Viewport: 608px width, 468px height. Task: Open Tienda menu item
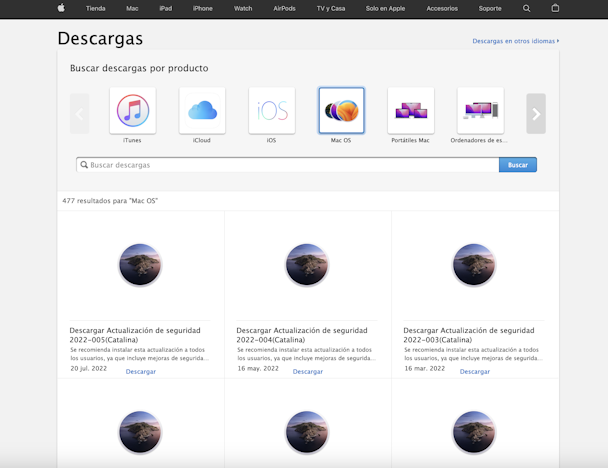click(95, 8)
